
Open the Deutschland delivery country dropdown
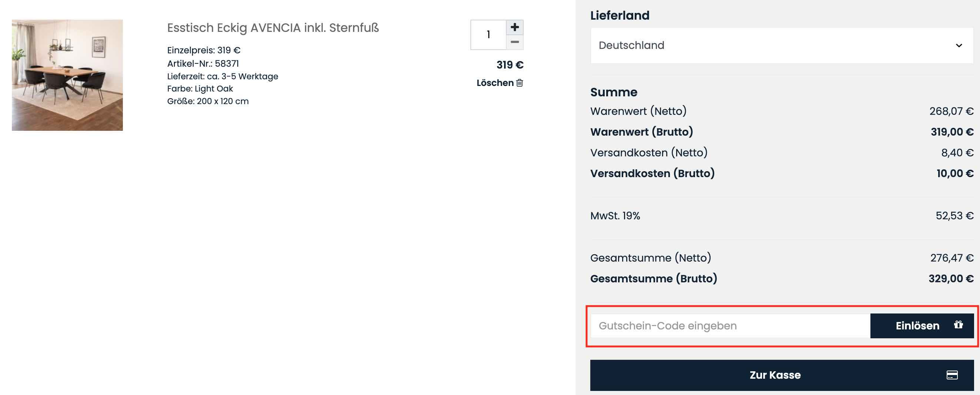780,45
